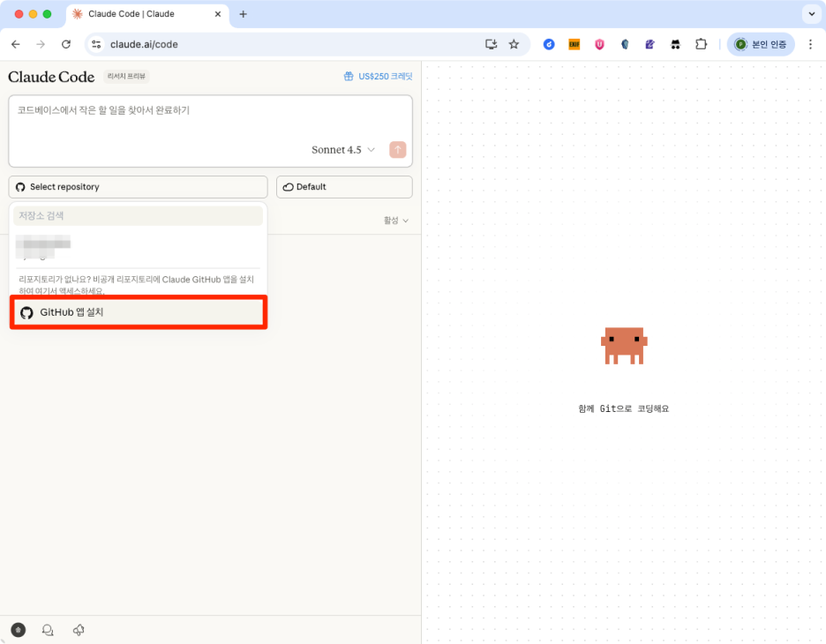Click the 함께 Git으로 코딩해요 text
The width and height of the screenshot is (826, 644).
624,408
